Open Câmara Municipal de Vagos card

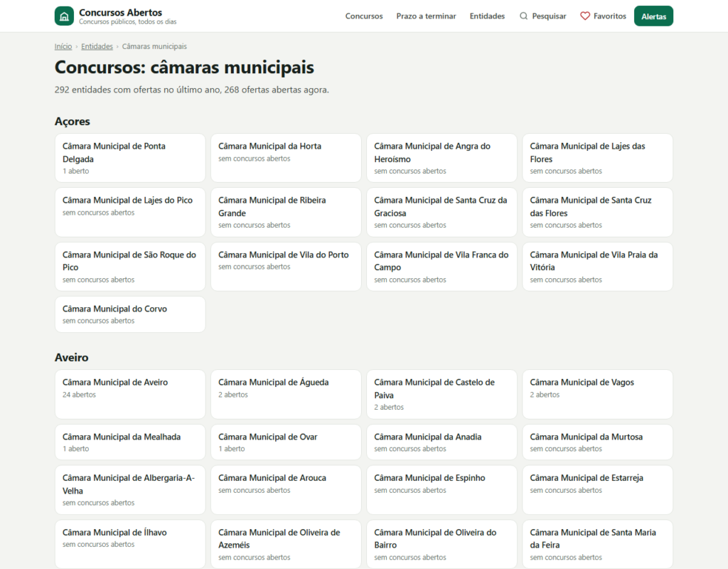click(597, 394)
